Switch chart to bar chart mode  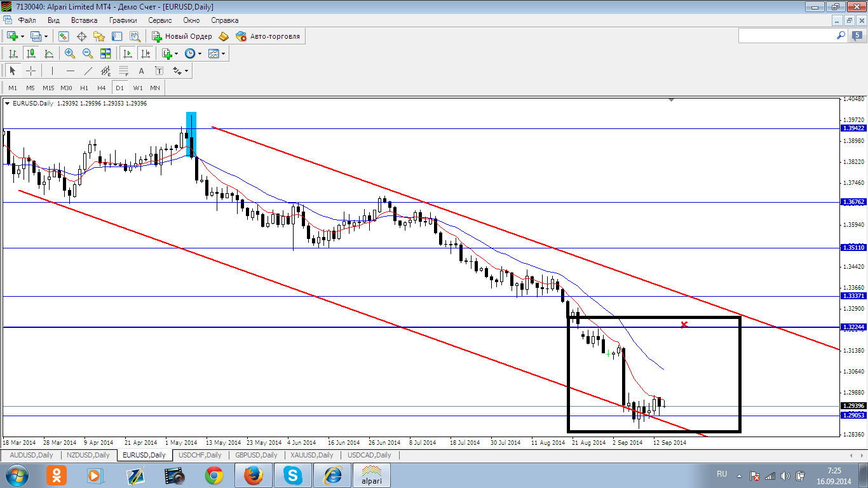[13, 53]
